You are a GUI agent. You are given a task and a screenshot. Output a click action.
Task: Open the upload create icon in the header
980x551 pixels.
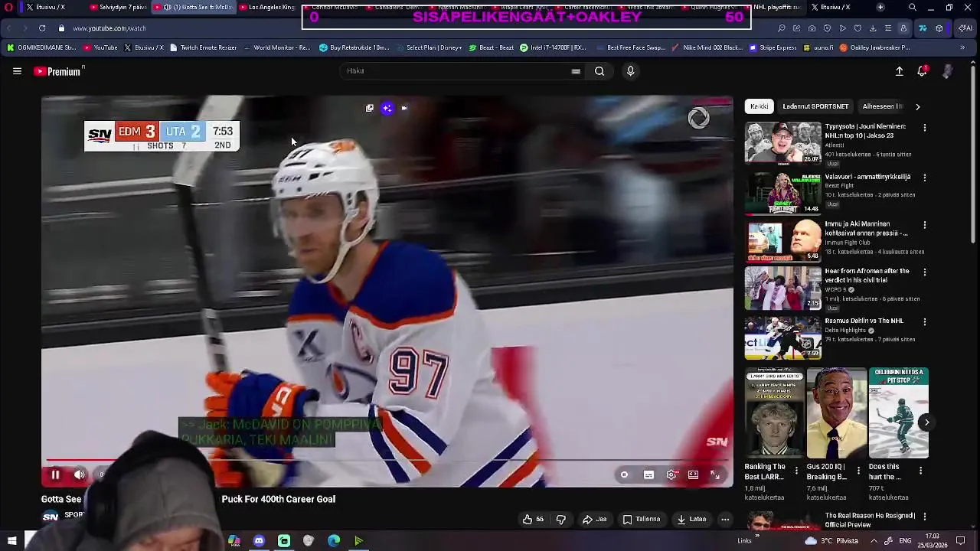click(x=900, y=71)
